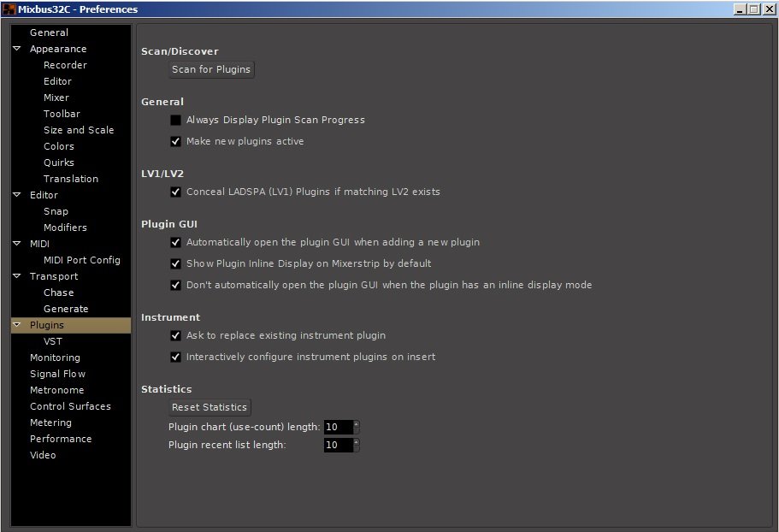Select Editor under Appearance

pos(57,81)
